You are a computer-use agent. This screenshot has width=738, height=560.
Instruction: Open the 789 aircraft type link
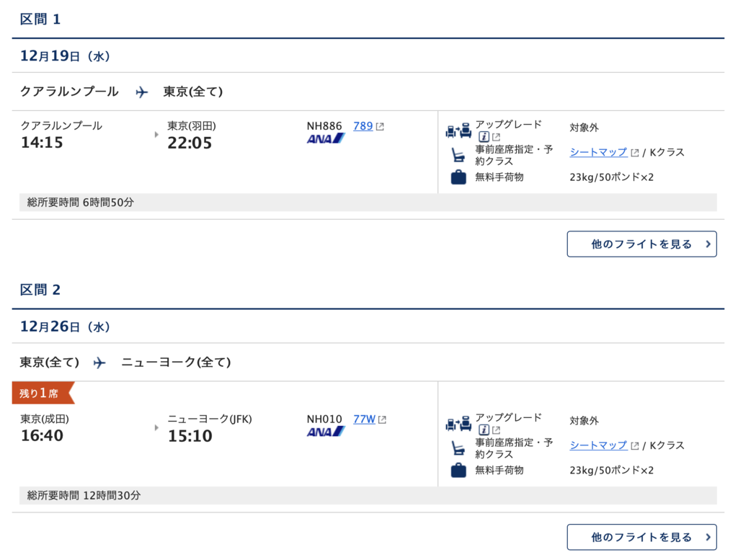pos(363,126)
